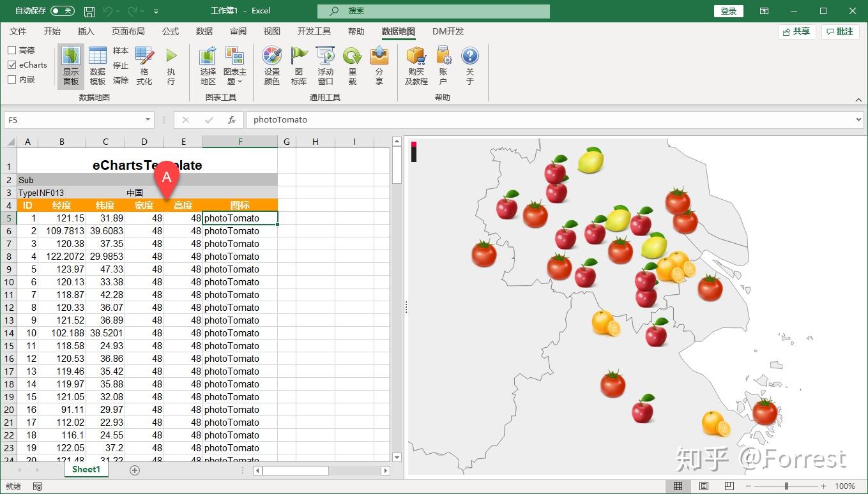Uncheck the eCharts checkbox
Image resolution: width=868 pixels, height=494 pixels.
tap(11, 64)
